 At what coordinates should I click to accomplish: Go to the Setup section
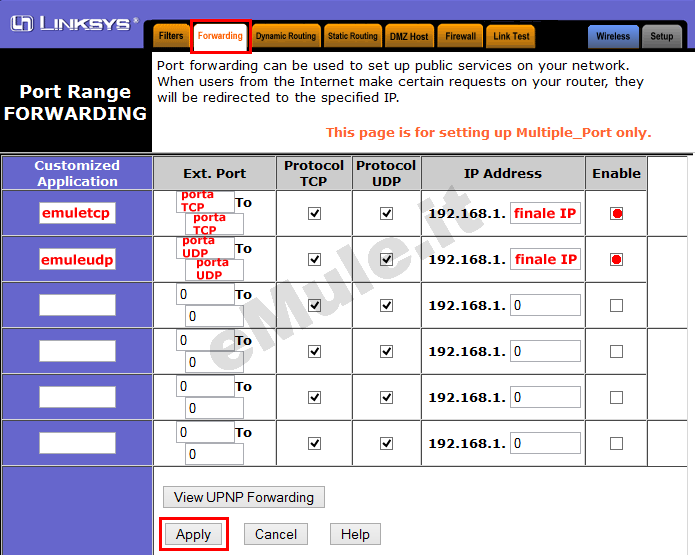[x=661, y=36]
